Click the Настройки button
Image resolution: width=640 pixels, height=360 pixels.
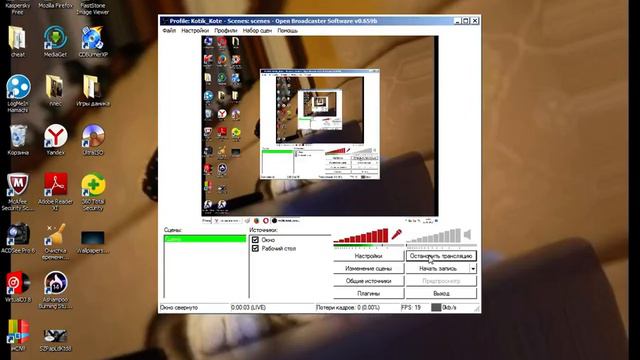pos(369,256)
